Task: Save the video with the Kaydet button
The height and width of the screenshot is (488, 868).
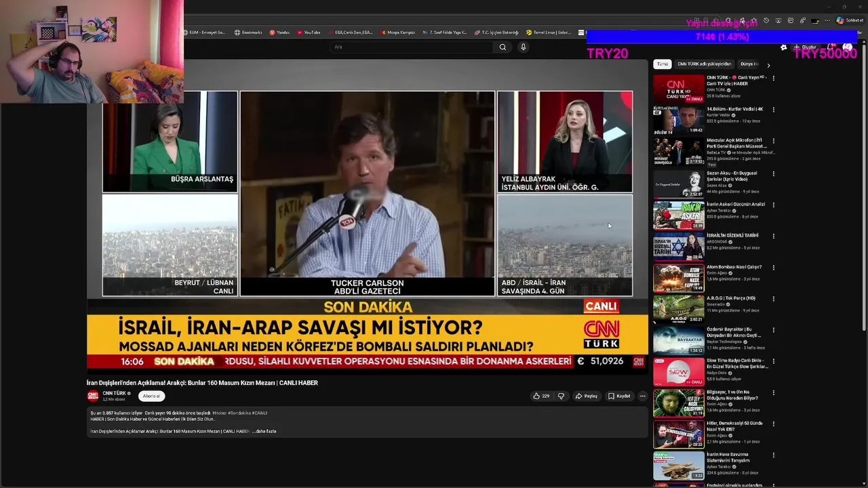Action: [x=619, y=396]
